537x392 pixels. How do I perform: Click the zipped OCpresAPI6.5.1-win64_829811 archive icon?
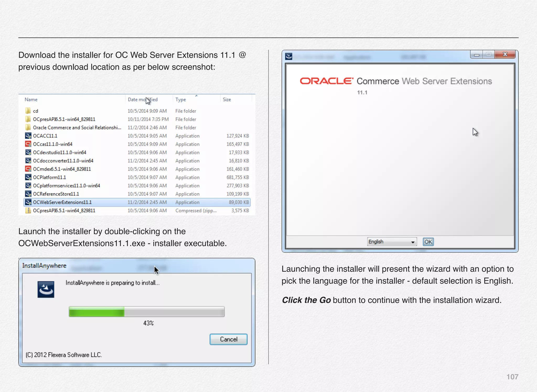pos(28,210)
